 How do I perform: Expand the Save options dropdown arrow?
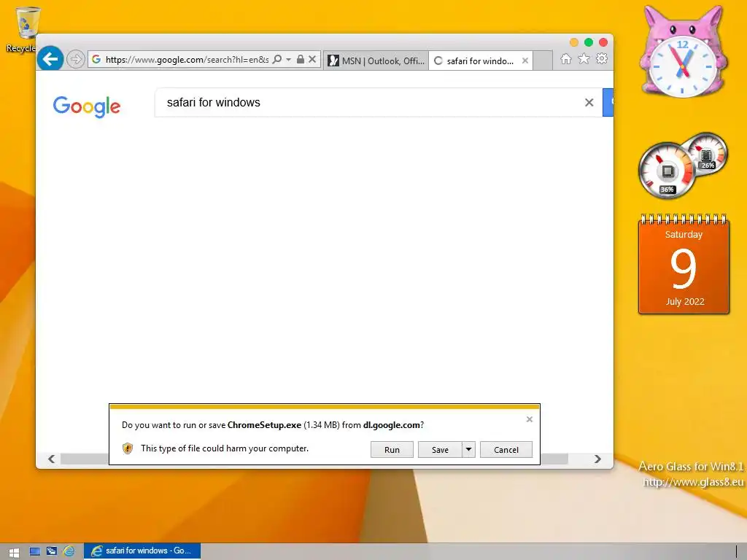[469, 449]
